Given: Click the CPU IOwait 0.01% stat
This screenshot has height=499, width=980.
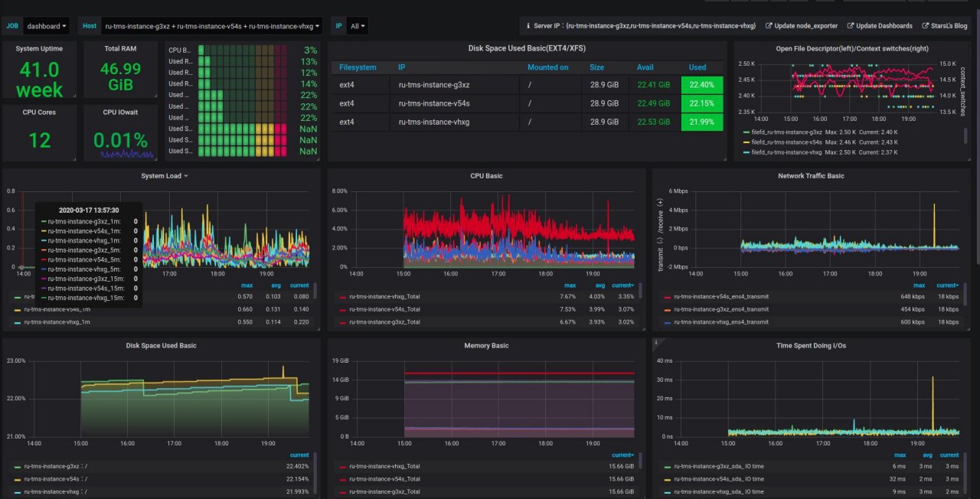Looking at the screenshot, I should pos(120,140).
